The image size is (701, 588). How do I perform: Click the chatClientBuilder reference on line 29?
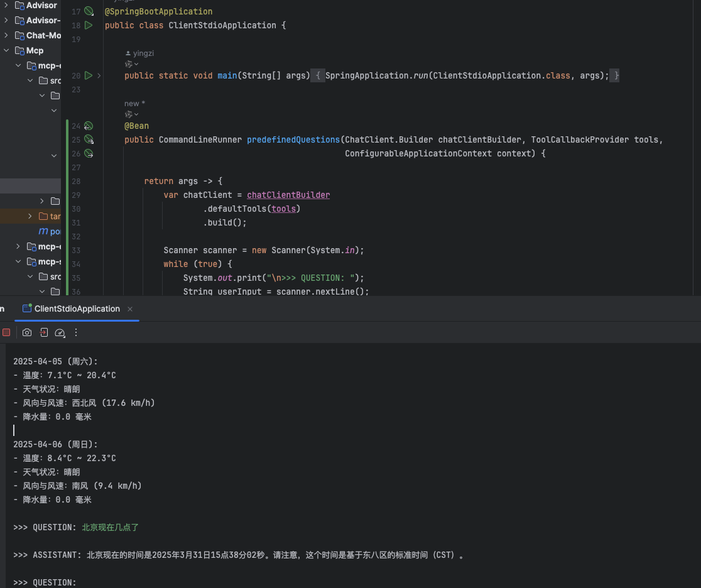tap(288, 195)
